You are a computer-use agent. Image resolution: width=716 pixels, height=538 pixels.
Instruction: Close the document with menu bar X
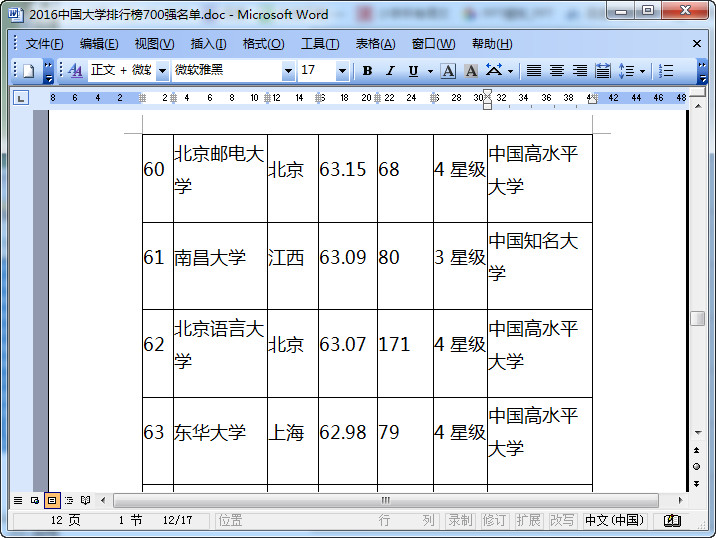pos(697,43)
